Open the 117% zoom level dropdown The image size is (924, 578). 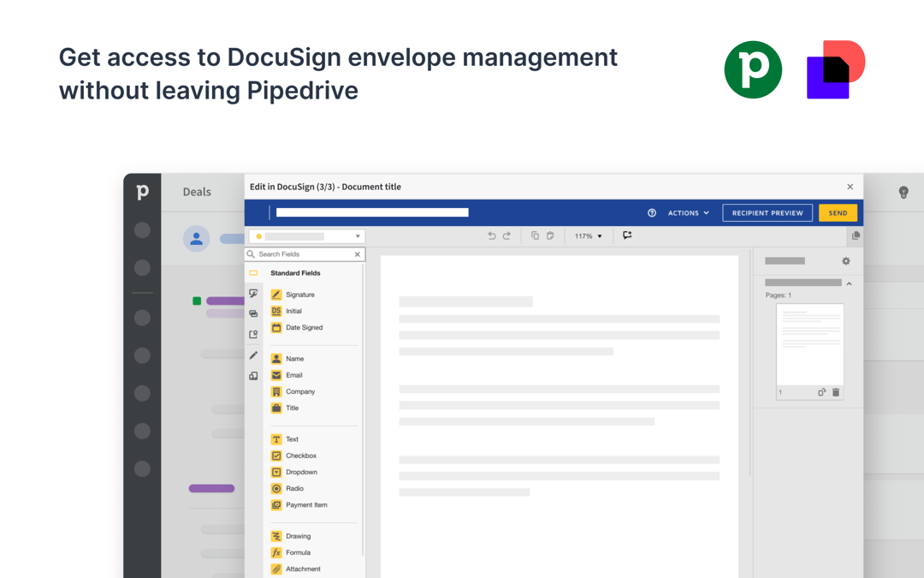[x=588, y=235]
